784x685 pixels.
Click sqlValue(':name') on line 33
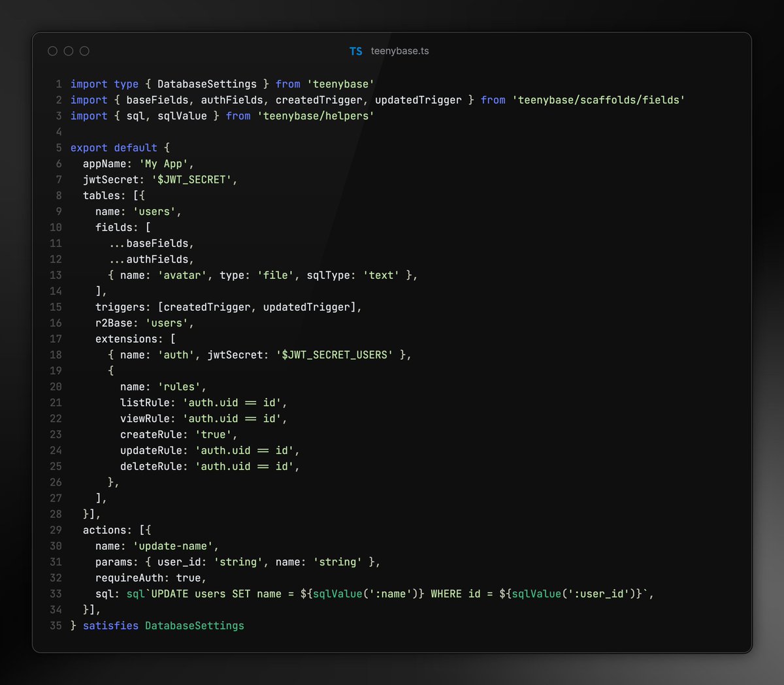point(366,594)
